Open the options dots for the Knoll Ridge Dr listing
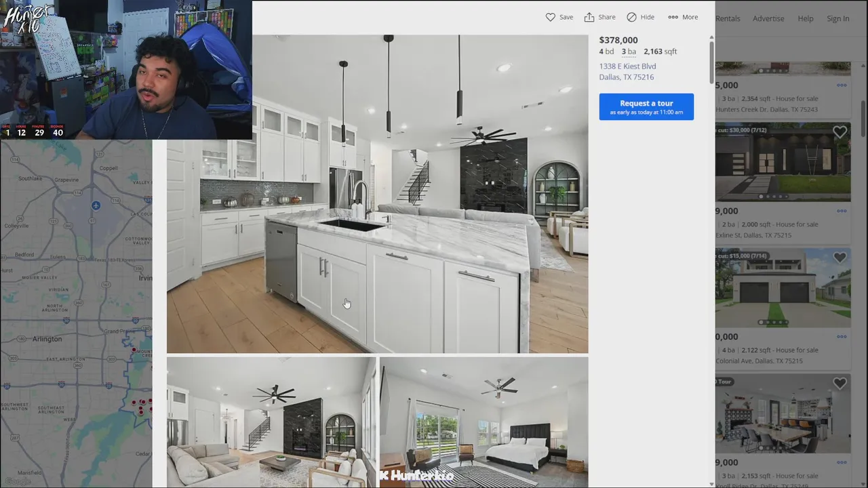The width and height of the screenshot is (868, 488). (x=842, y=463)
